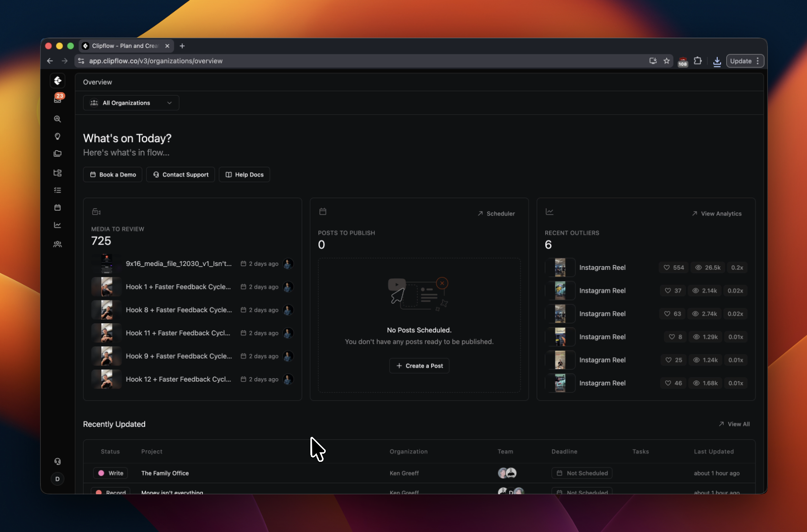Open the 9x16_media_file_12030_v1 media item
The width and height of the screenshot is (807, 532).
coord(192,264)
